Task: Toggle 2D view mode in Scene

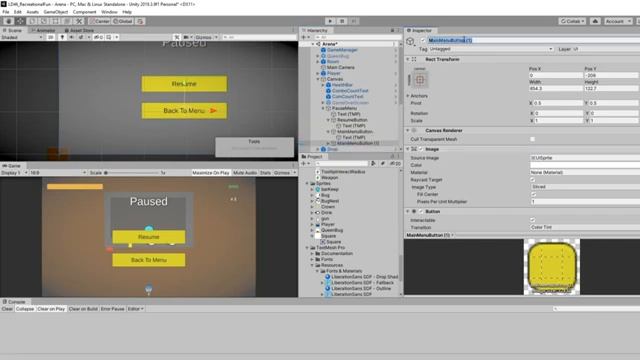Action: point(51,37)
